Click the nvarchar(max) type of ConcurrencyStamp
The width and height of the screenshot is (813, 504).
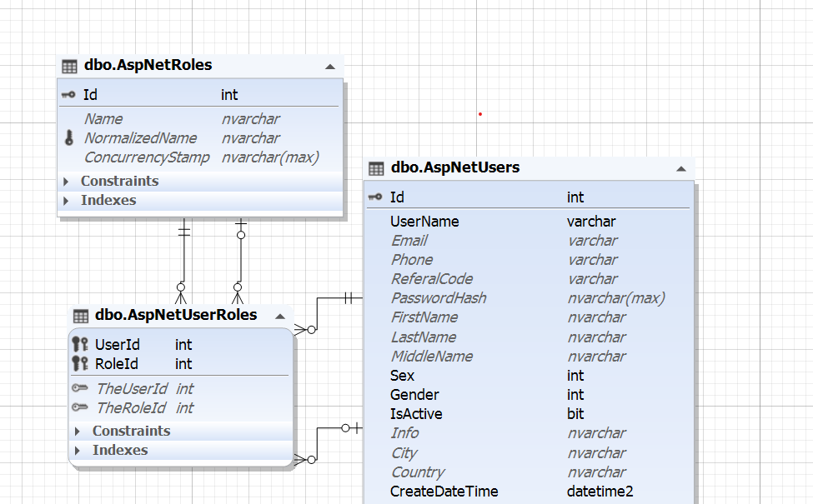[x=270, y=157]
